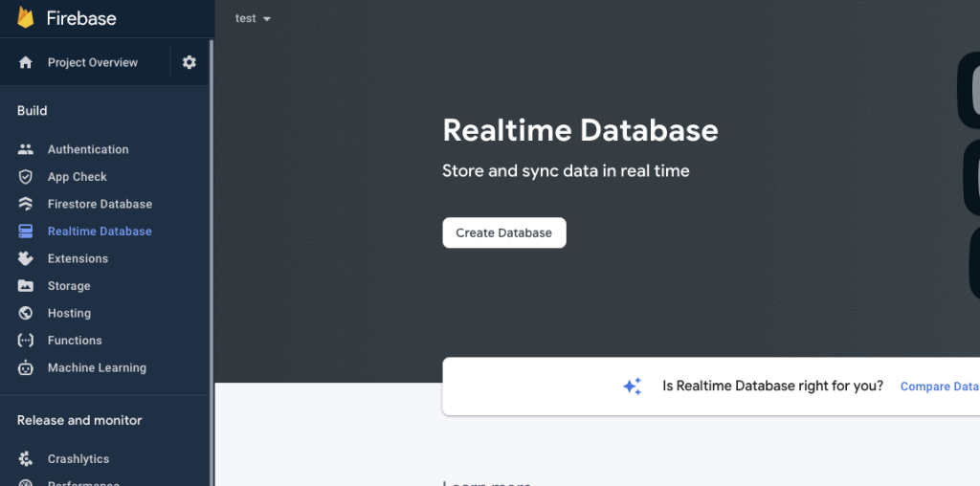
Task: Click the Firebase wordmark text
Action: point(81,18)
